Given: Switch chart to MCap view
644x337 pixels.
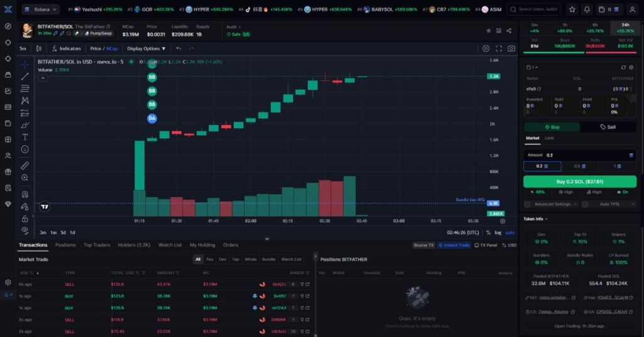Looking at the screenshot, I should (x=112, y=48).
